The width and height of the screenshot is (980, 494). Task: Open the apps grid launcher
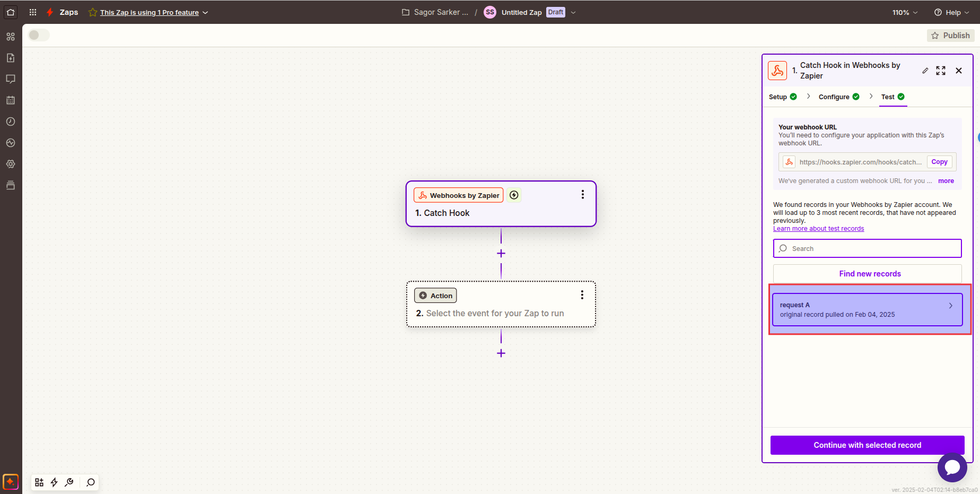pyautogui.click(x=33, y=12)
